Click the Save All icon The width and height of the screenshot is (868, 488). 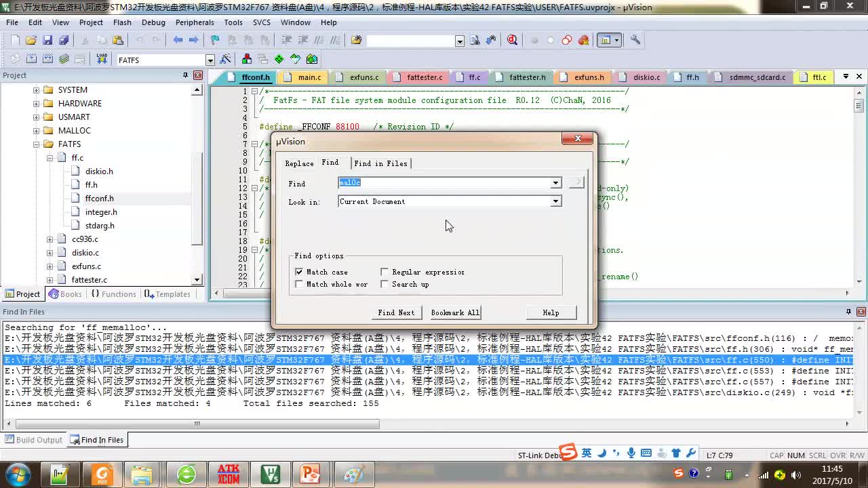pyautogui.click(x=63, y=40)
